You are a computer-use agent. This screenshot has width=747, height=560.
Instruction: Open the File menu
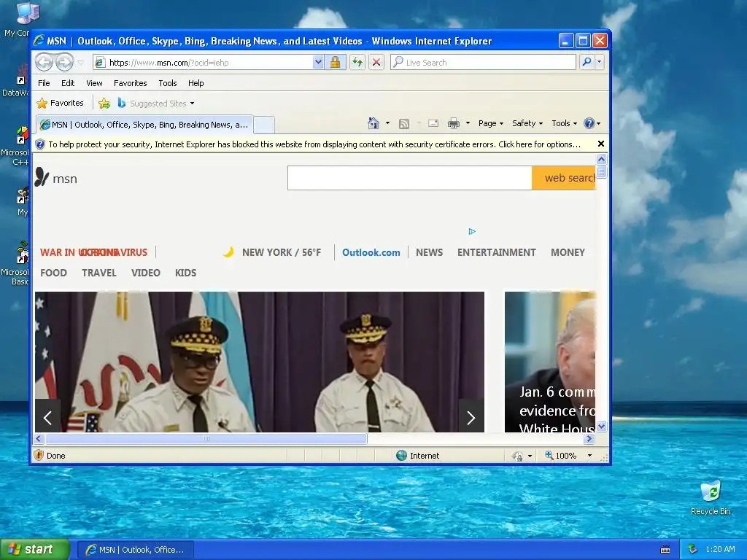click(x=44, y=83)
